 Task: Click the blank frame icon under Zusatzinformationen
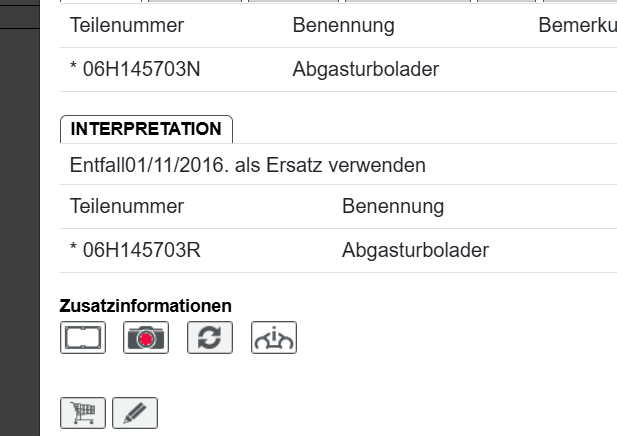tap(84, 338)
